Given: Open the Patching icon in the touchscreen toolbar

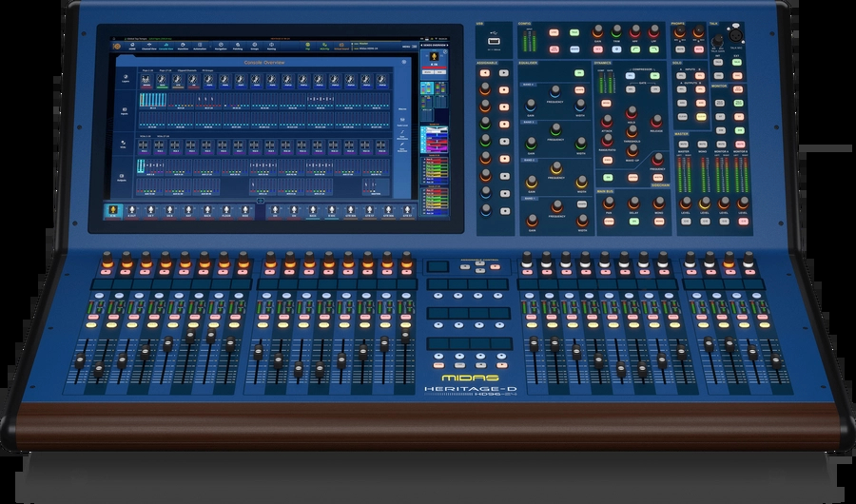Looking at the screenshot, I should [x=238, y=47].
